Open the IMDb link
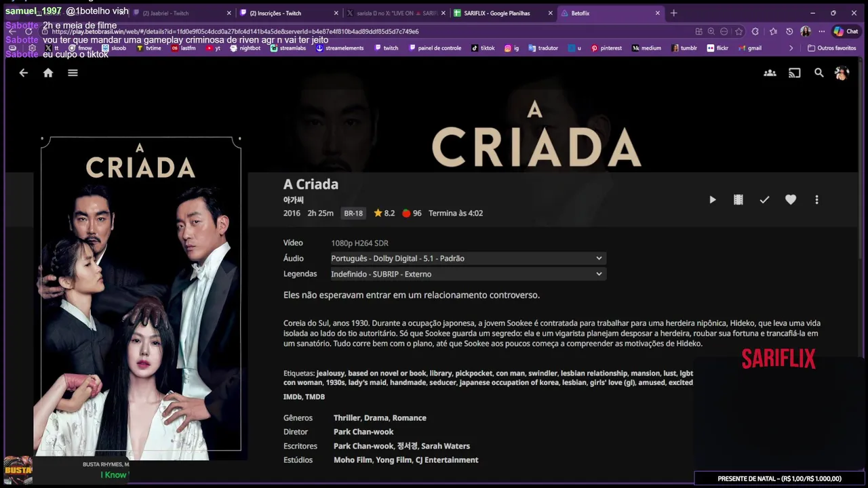This screenshot has width=868, height=488. coord(292,397)
